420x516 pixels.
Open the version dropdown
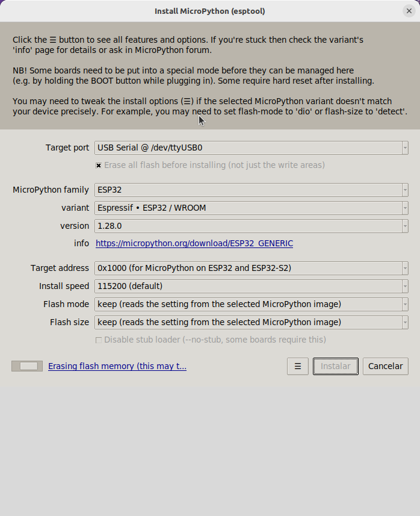(252, 226)
